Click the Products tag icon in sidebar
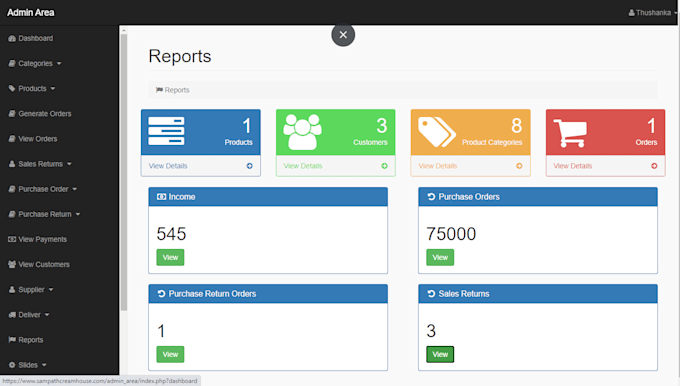 12,88
